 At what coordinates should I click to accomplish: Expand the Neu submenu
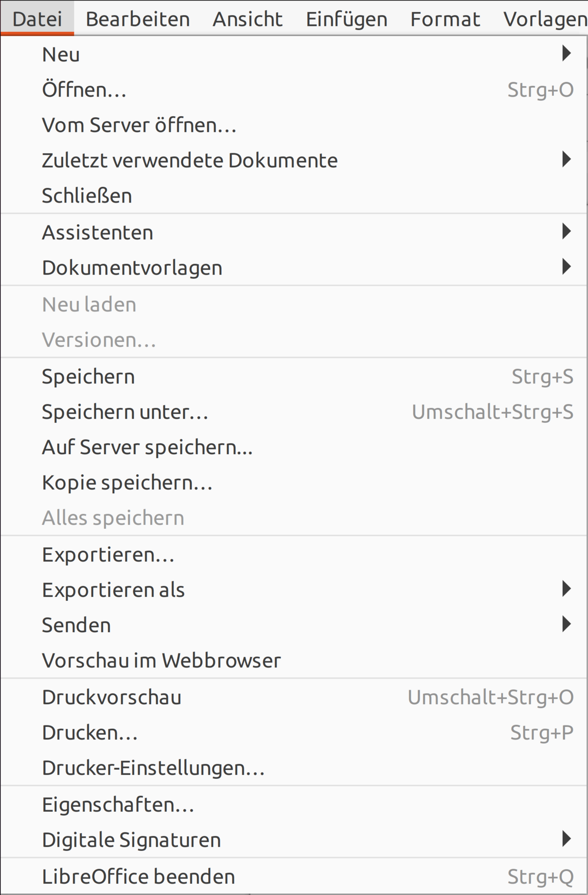pos(294,54)
